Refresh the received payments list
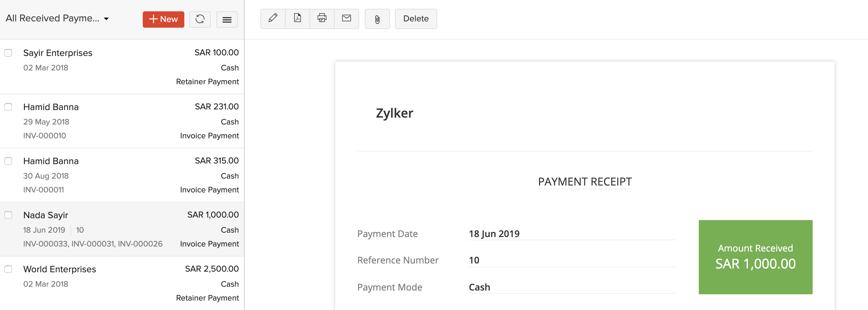 point(200,19)
